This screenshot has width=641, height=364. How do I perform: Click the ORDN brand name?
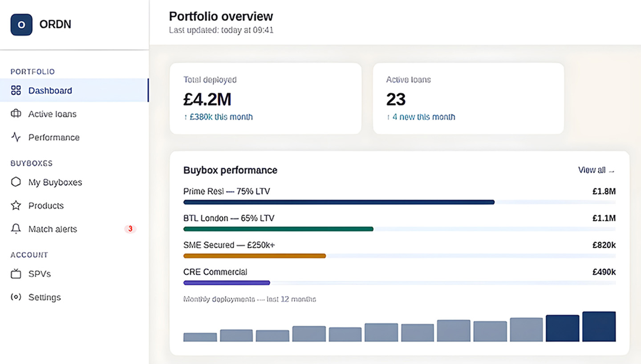[55, 24]
